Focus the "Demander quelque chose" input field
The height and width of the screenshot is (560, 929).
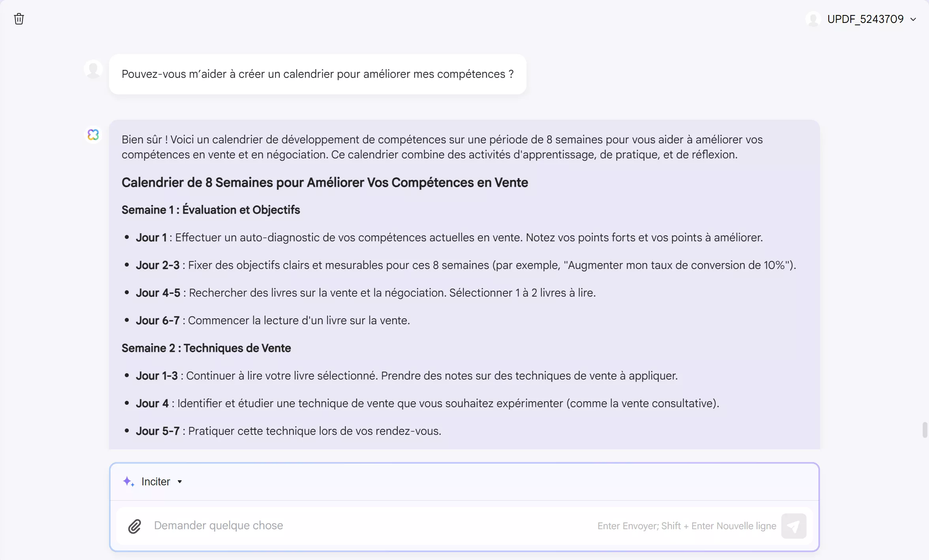[355, 526]
